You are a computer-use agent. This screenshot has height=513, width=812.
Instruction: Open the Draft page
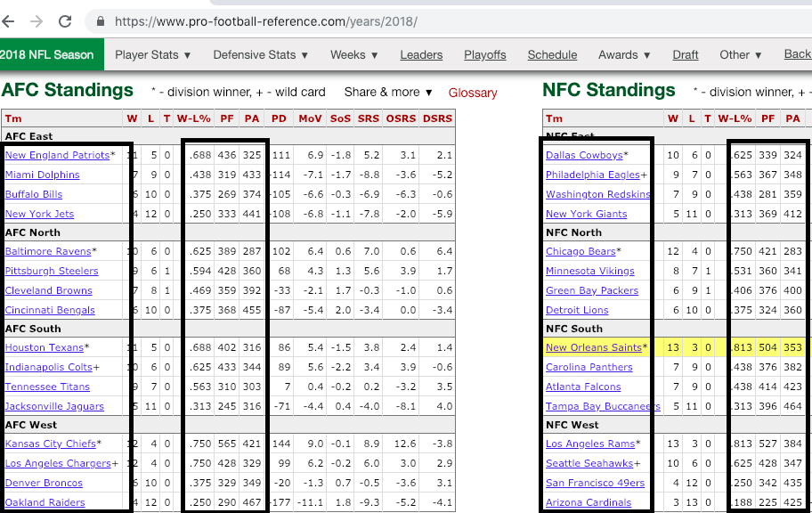pos(686,55)
